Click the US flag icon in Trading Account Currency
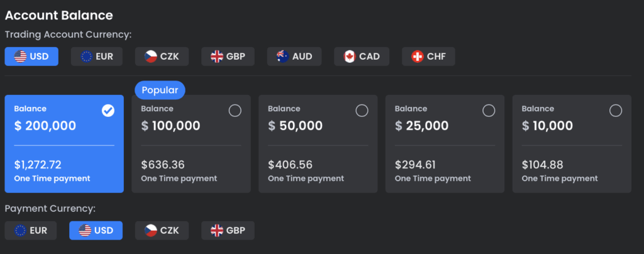 coord(20,57)
